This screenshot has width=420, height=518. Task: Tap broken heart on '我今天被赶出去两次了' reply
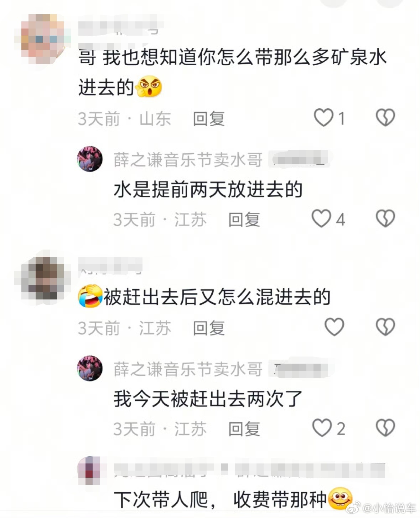(385, 428)
